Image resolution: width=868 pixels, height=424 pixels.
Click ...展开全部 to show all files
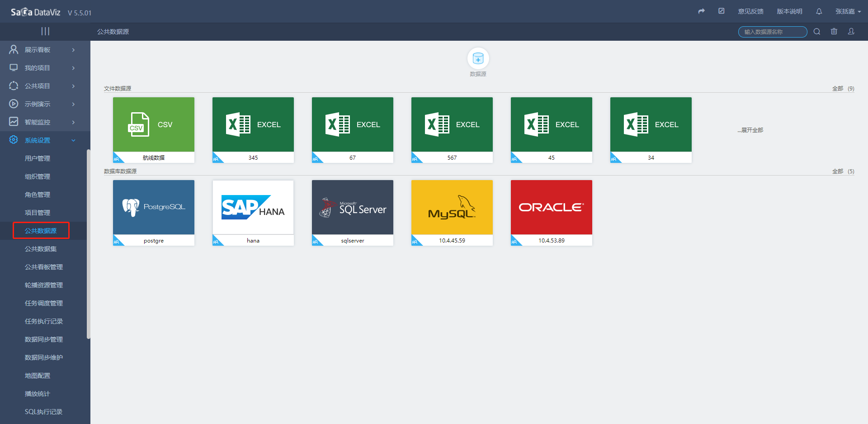tap(750, 130)
